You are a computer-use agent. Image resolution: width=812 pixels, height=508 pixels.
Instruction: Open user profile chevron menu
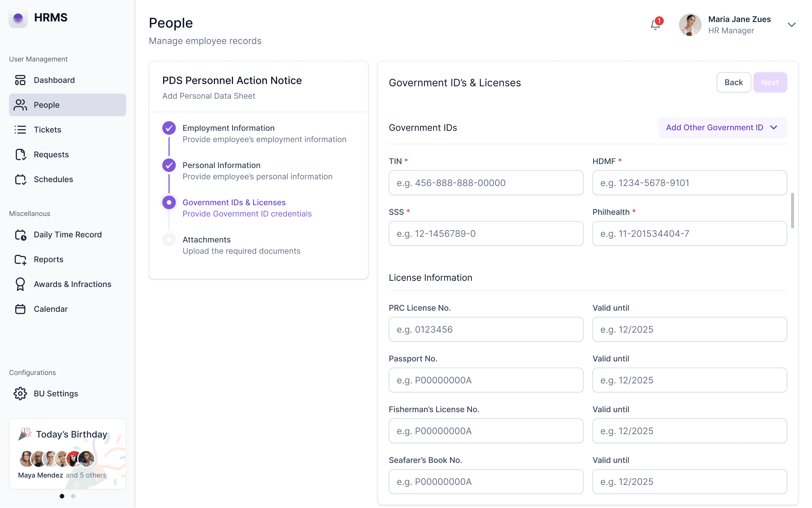point(791,25)
